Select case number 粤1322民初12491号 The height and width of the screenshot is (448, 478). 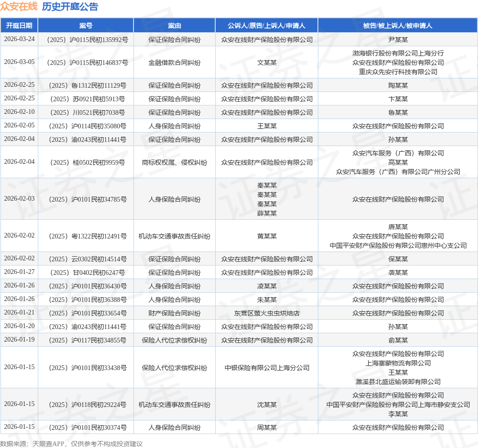(87, 236)
